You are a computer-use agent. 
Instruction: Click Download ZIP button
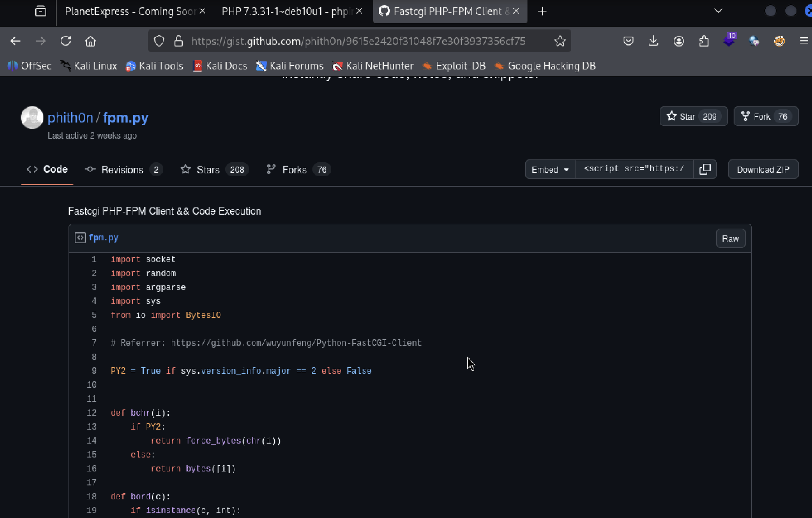(x=763, y=169)
